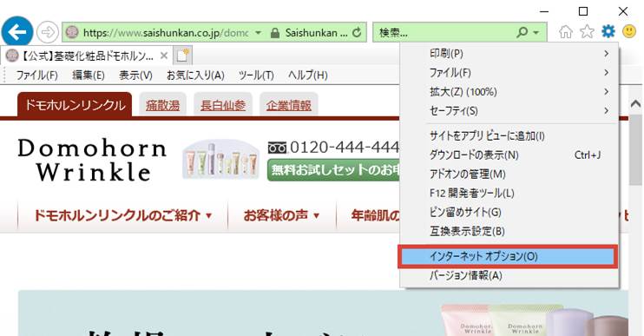Click the browser Forward arrow button
This screenshot has height=336, width=644.
(x=47, y=32)
